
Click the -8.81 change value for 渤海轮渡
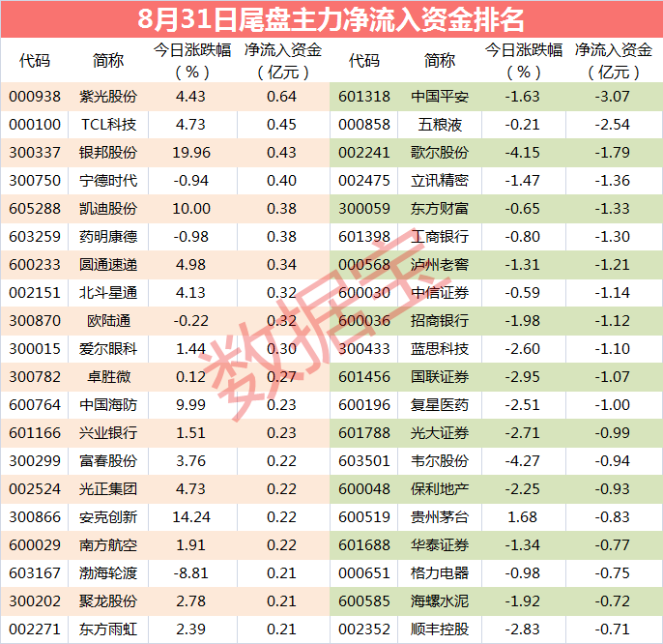click(190, 572)
